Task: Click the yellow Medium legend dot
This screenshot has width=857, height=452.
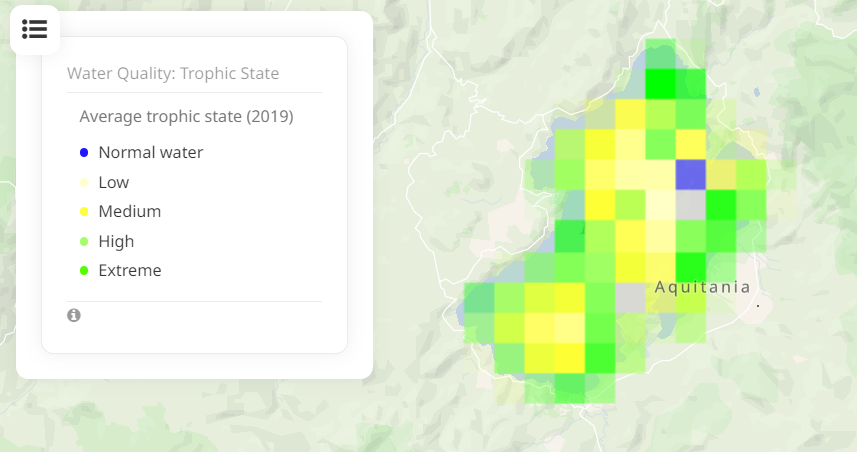Action: [x=84, y=212]
